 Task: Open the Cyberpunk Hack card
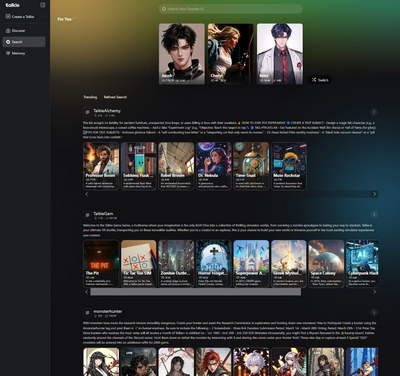point(362,264)
